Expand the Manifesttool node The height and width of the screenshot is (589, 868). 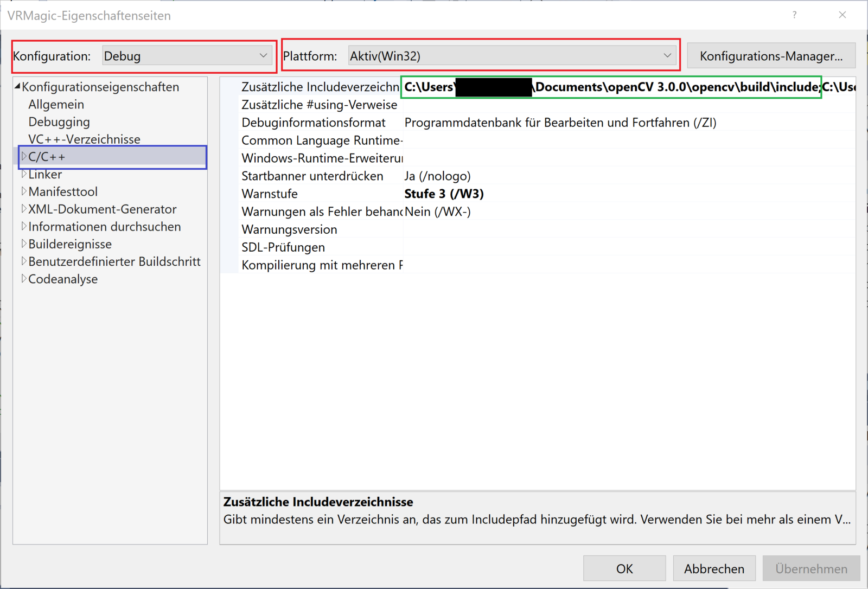23,191
